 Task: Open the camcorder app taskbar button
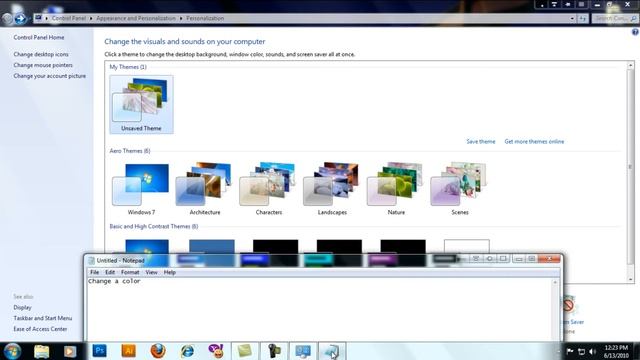[274, 351]
